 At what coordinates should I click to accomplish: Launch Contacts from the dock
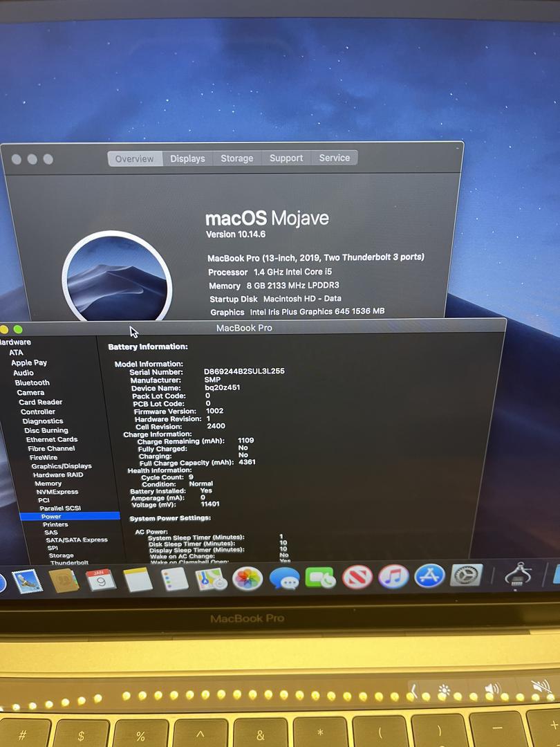[64, 580]
